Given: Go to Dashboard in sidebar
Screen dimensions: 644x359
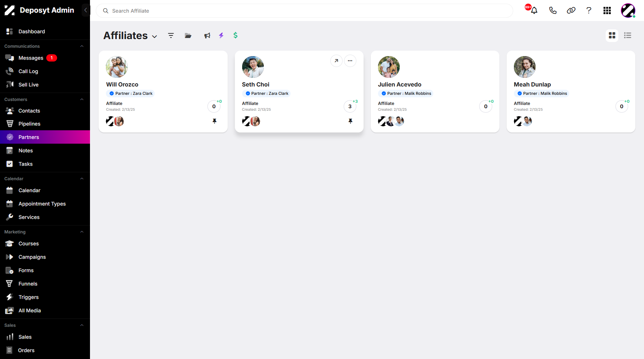Looking at the screenshot, I should [x=45, y=31].
